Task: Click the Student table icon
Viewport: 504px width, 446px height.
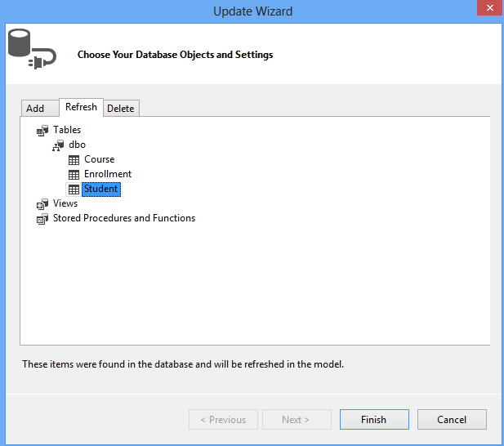Action: [74, 190]
